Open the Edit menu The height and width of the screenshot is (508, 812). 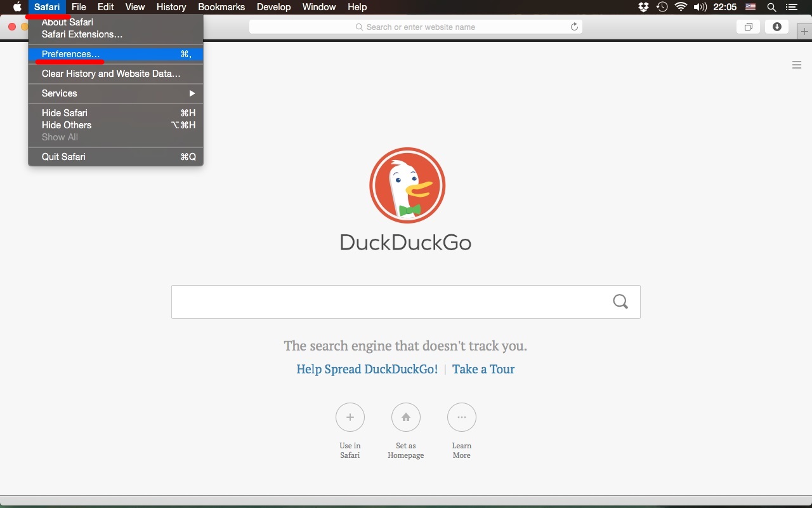(x=105, y=7)
